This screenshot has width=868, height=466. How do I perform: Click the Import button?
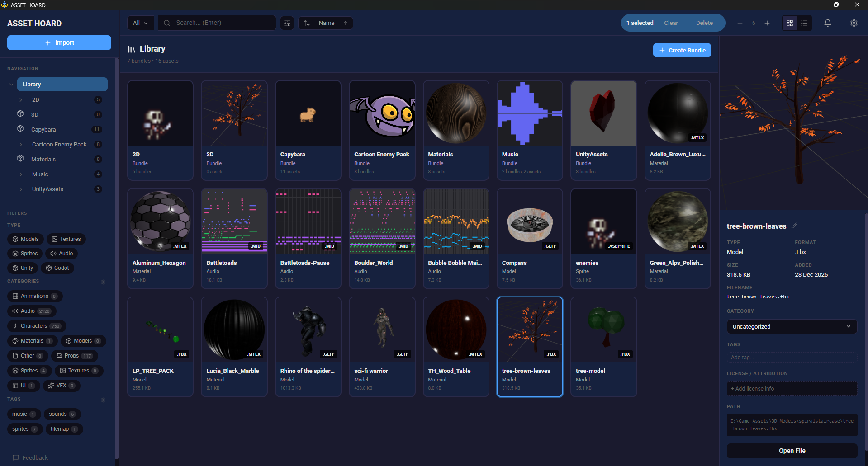(x=59, y=42)
